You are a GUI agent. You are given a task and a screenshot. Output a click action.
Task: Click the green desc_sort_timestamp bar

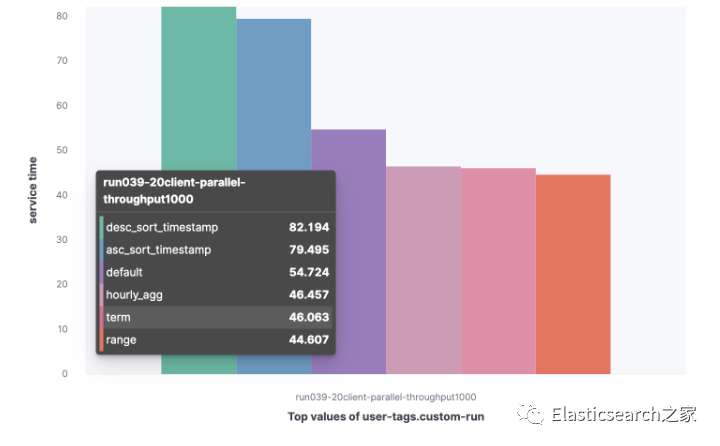pos(199,90)
